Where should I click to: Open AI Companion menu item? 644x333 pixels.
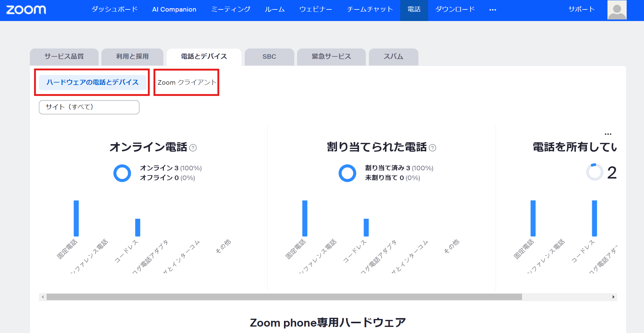click(174, 9)
